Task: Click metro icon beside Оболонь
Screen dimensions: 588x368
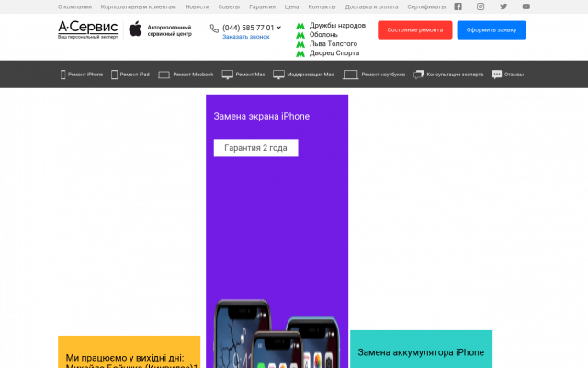Action: tap(300, 35)
